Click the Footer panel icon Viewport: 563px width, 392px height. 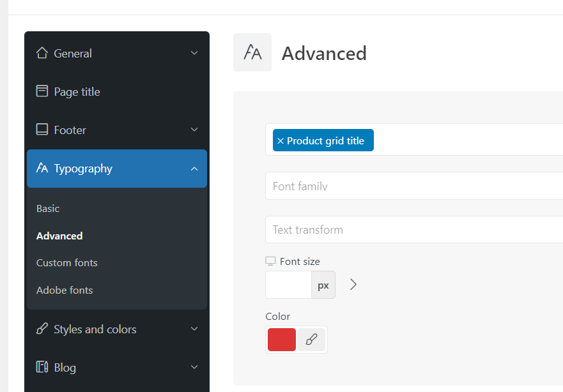tap(42, 130)
